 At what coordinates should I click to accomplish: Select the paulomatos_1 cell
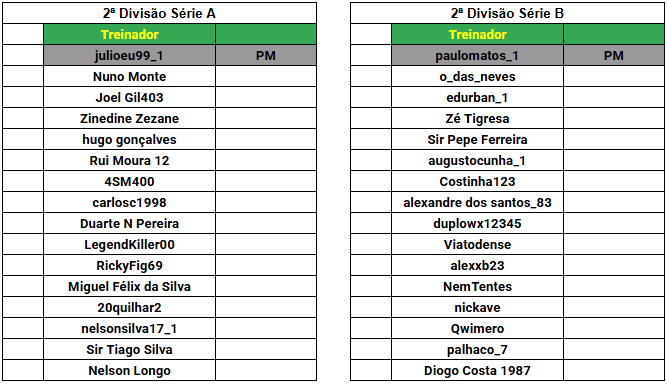point(478,55)
